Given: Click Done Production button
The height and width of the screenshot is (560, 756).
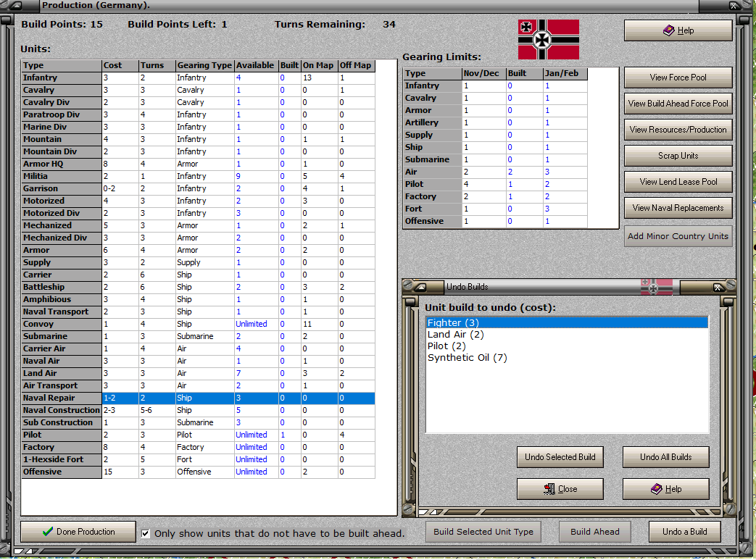Looking at the screenshot, I should point(78,532).
